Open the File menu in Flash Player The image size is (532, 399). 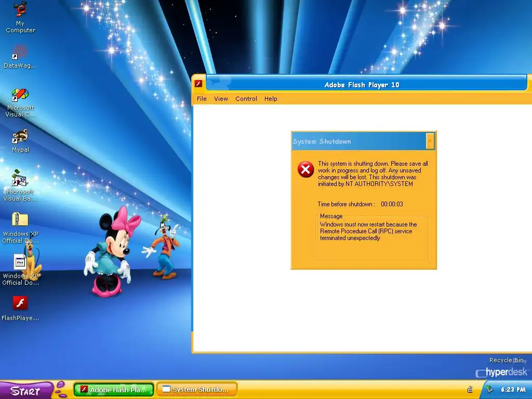(x=202, y=99)
